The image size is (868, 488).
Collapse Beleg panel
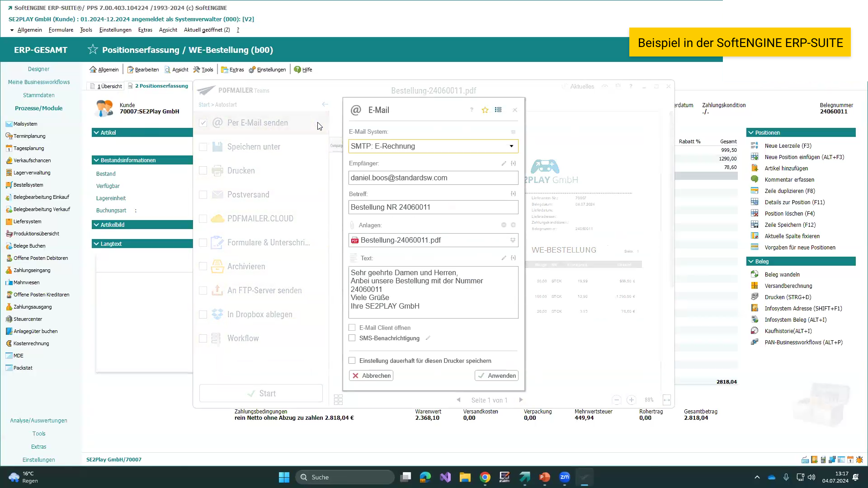pos(751,261)
